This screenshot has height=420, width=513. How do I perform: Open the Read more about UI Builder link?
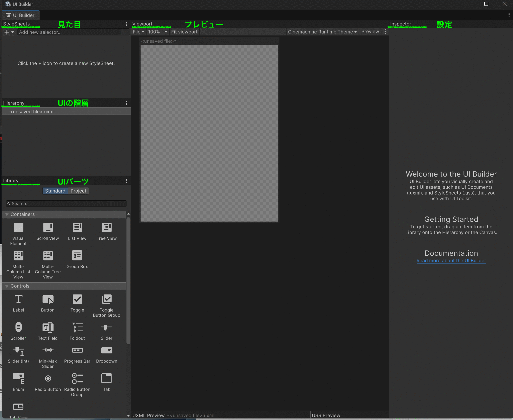coord(451,261)
